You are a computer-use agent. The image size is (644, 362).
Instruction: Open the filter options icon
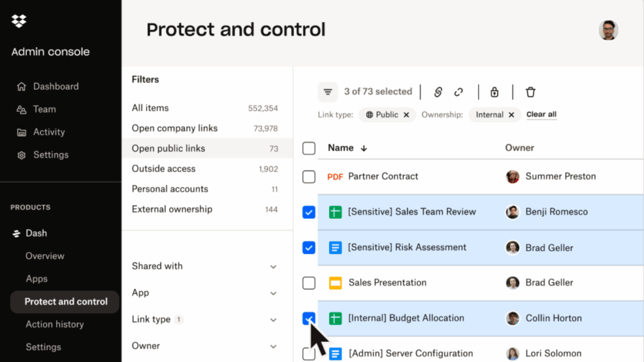tap(328, 92)
